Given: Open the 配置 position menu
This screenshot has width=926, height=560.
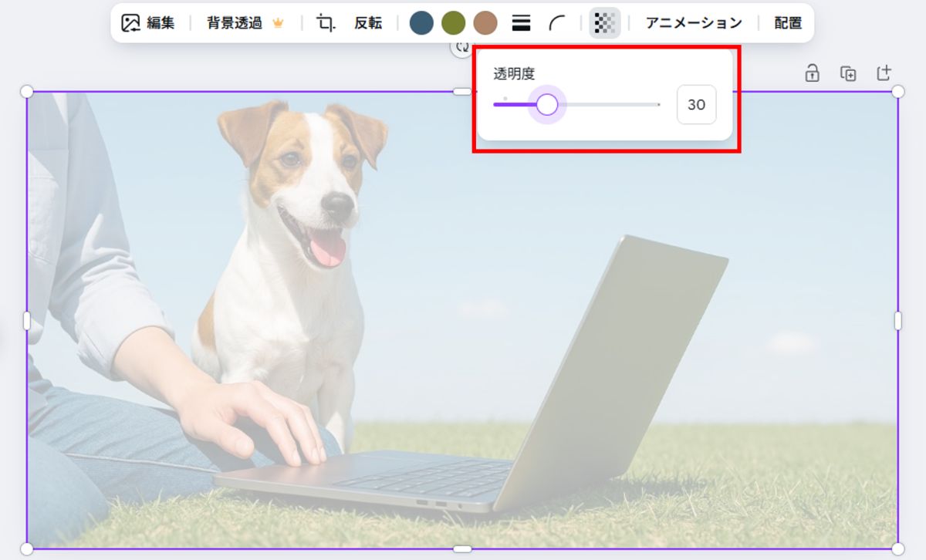Looking at the screenshot, I should 788,23.
